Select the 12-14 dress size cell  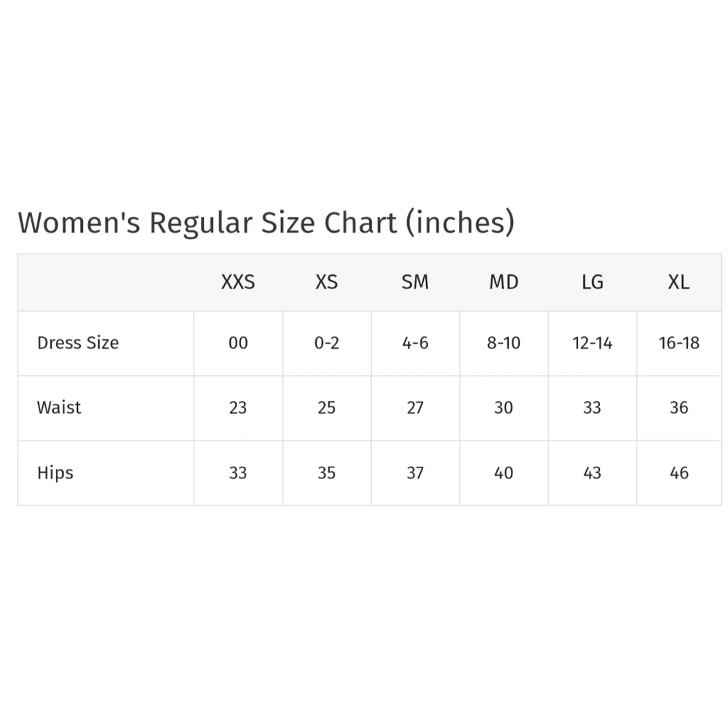[592, 343]
